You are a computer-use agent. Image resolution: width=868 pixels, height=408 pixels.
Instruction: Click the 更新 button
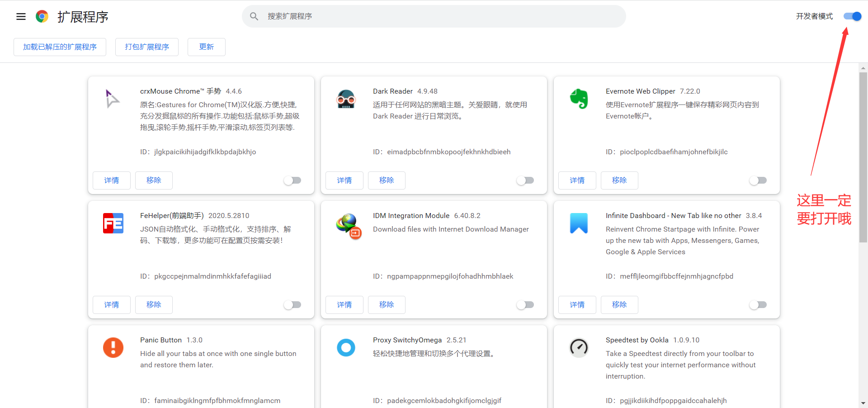(207, 47)
